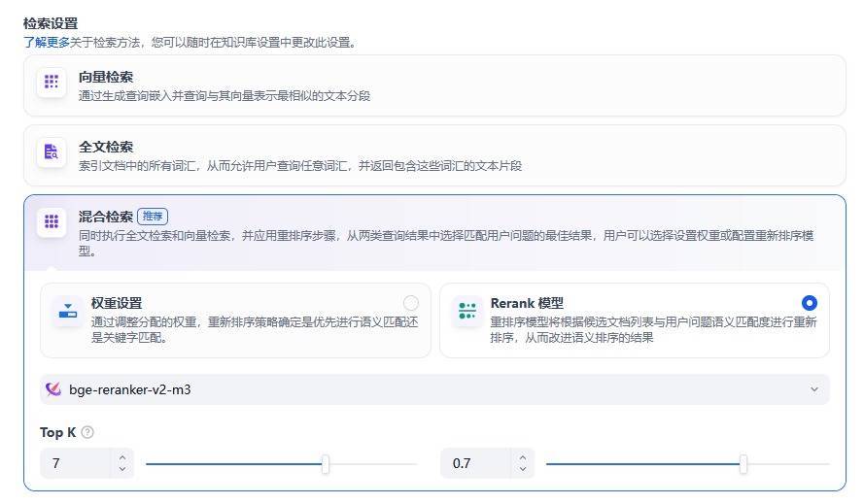The height and width of the screenshot is (504, 864).
Task: Click the Top K slider handle
Action: coord(326,464)
